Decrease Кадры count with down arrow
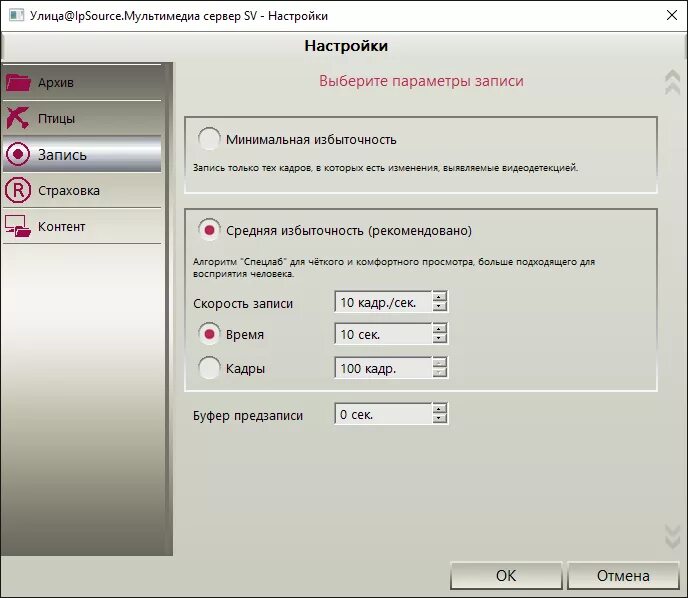The image size is (688, 598). (x=439, y=372)
